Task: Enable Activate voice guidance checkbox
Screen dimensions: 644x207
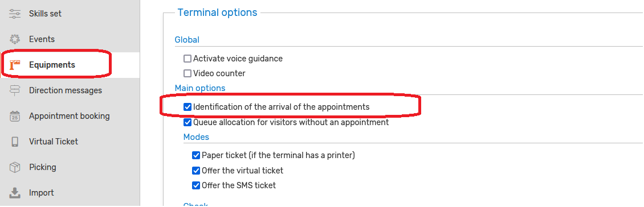Action: point(188,59)
